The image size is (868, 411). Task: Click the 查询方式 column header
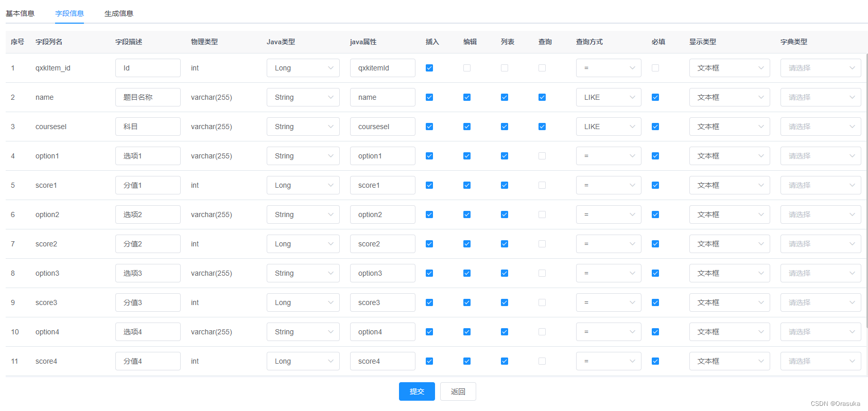coord(589,42)
